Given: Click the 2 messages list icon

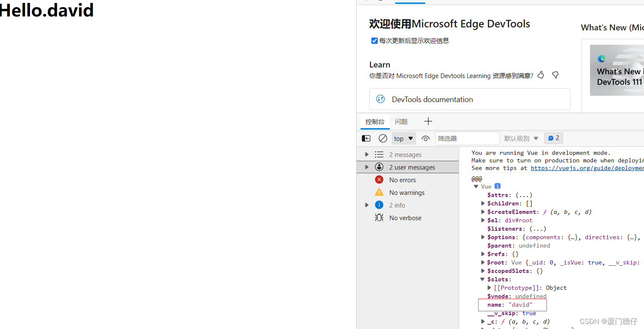Looking at the screenshot, I should click(379, 154).
